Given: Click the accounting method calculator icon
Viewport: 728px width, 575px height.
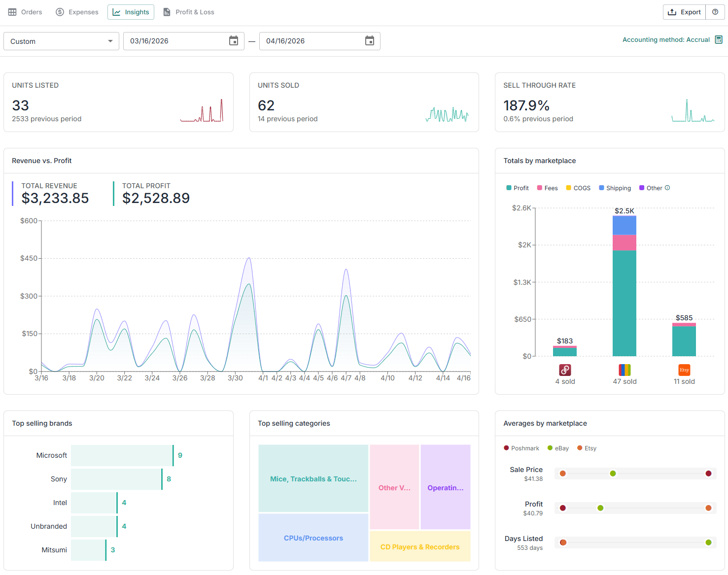Looking at the screenshot, I should point(719,40).
